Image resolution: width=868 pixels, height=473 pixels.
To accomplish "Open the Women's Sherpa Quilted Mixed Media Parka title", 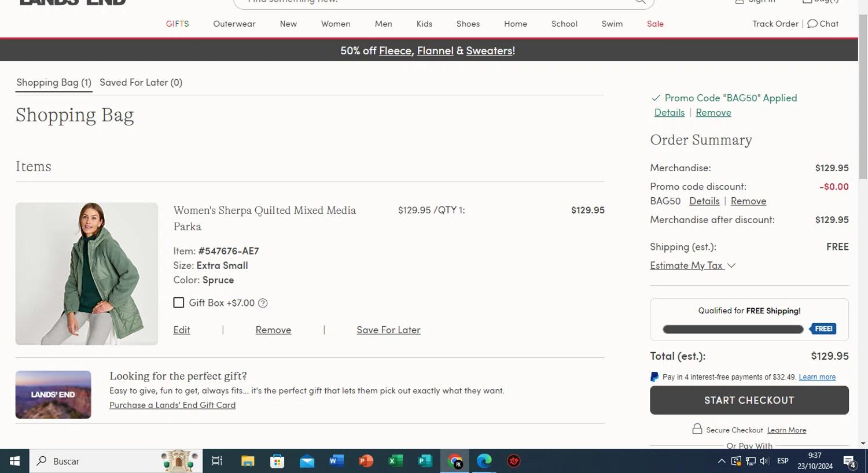I will click(x=264, y=218).
